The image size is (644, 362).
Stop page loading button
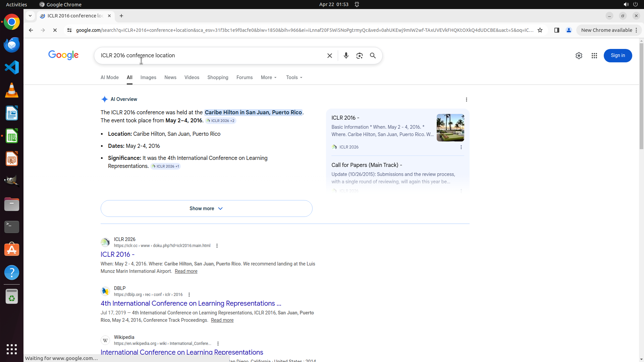[55, 30]
